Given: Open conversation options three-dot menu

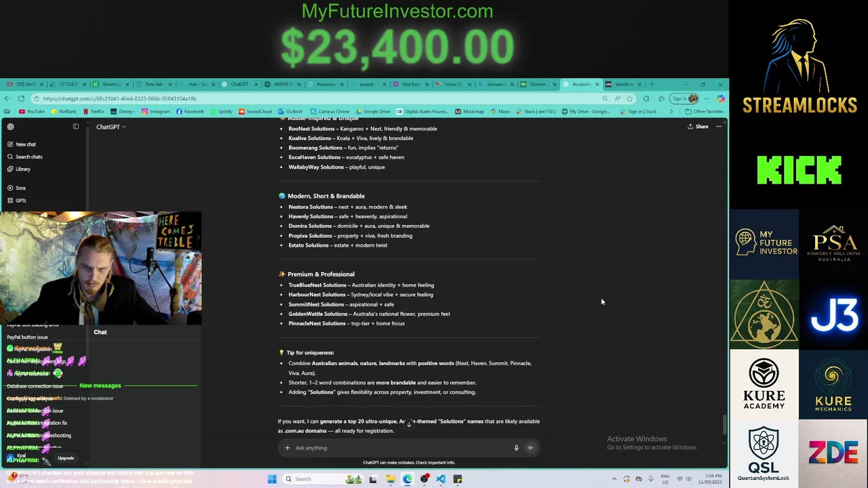Looking at the screenshot, I should pos(719,127).
